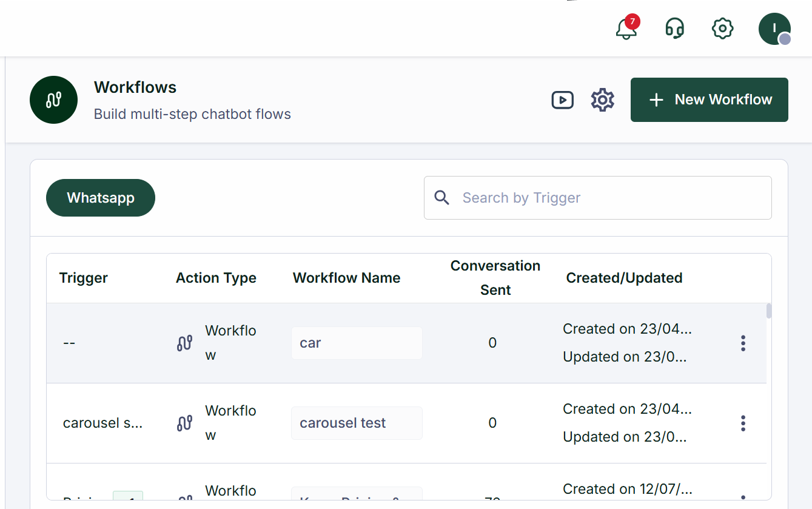Image resolution: width=812 pixels, height=509 pixels.
Task: Click conversation count 0 in car row
Action: point(492,343)
